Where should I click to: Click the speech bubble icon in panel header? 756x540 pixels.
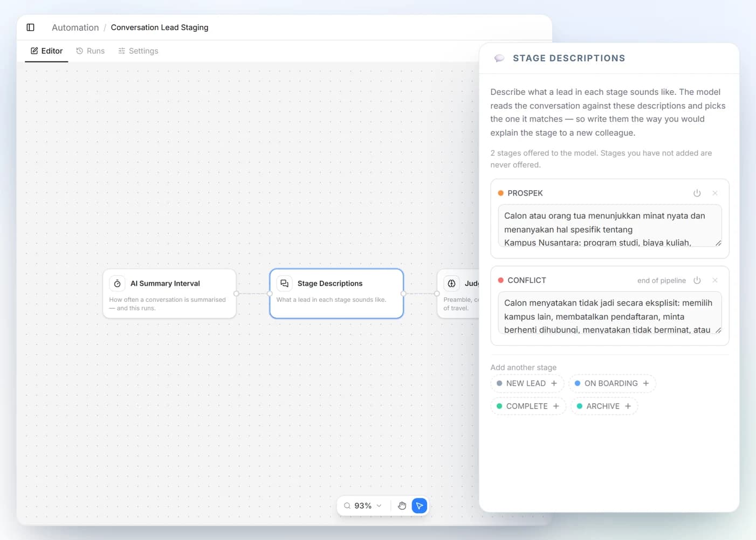[x=499, y=58]
